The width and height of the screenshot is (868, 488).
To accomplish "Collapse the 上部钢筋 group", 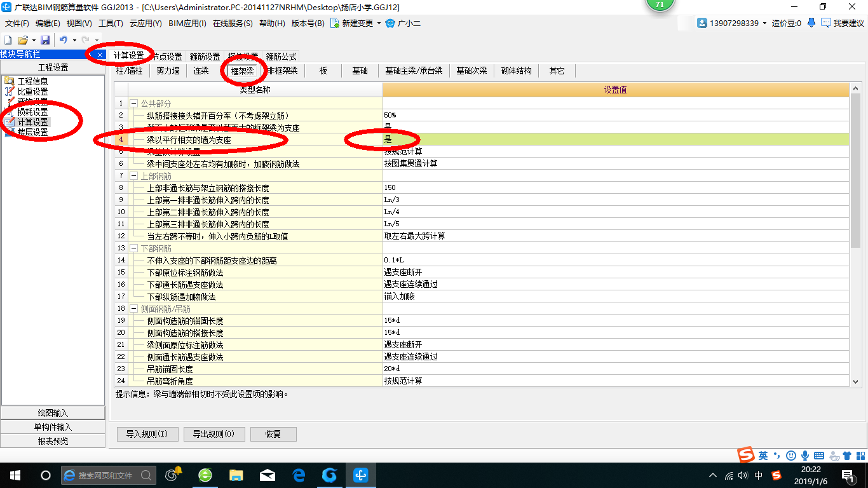I will (x=133, y=175).
